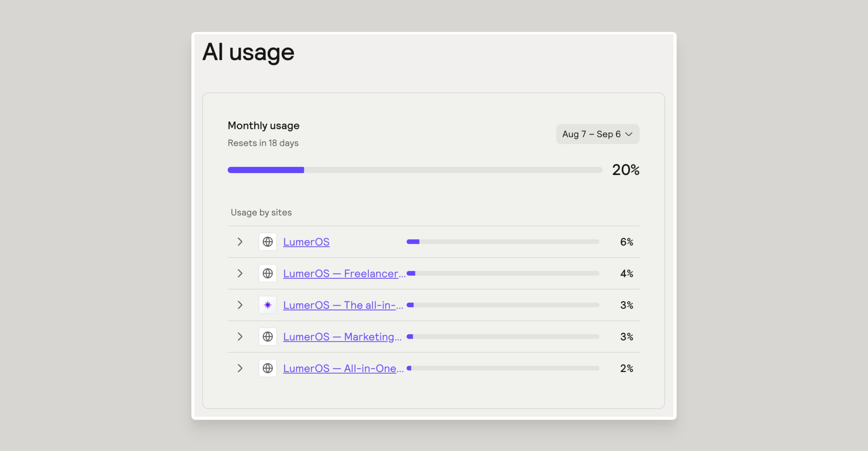Click the globe icon beside LumerOS — All-in-One
868x451 pixels.
coord(268,369)
